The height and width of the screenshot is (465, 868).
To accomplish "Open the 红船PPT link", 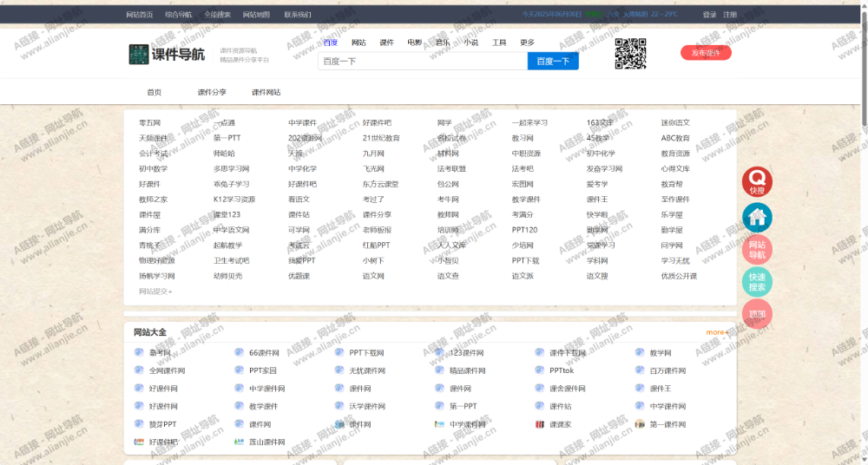I will [377, 245].
